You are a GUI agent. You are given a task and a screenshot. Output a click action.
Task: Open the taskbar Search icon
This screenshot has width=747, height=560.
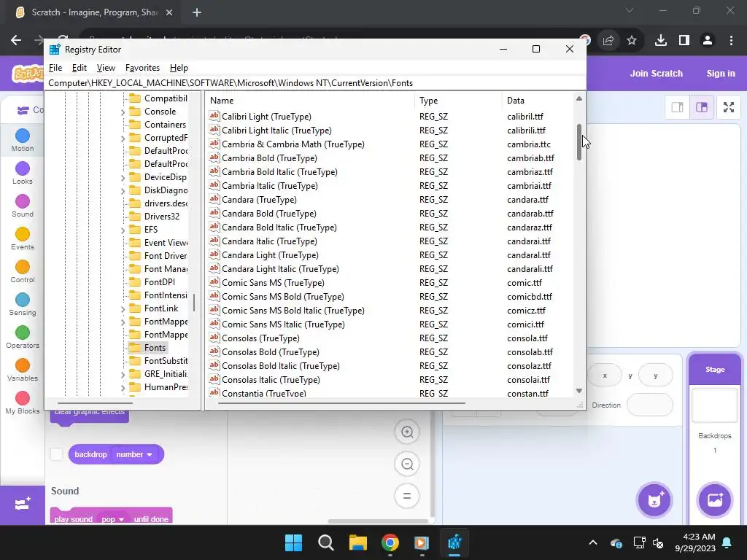coord(326,542)
